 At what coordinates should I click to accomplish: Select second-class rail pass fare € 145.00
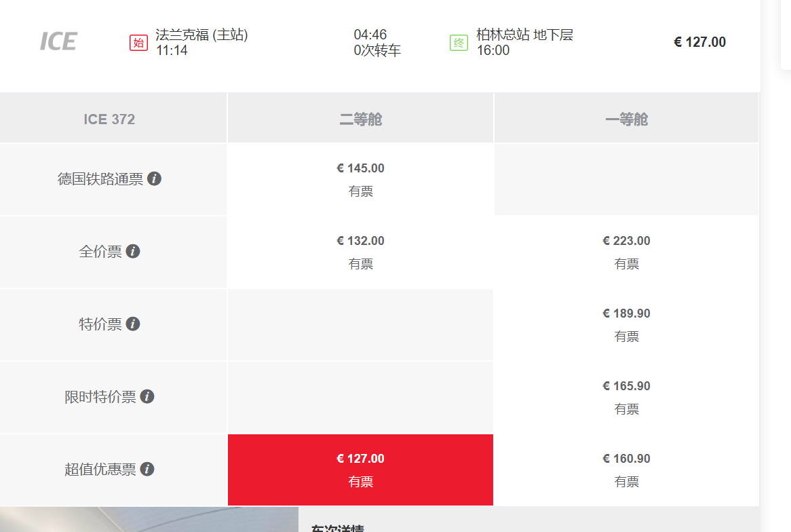360,180
